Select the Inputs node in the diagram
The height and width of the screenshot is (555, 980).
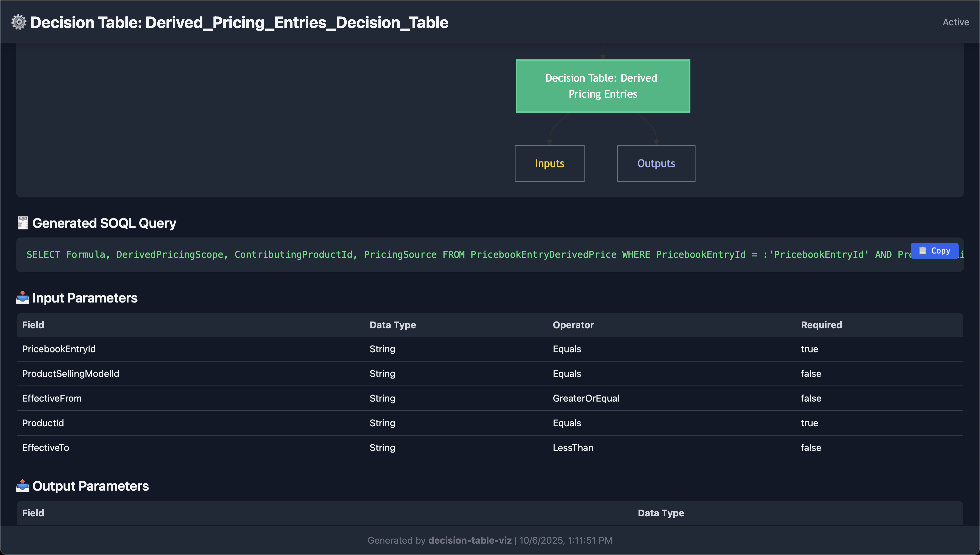click(x=549, y=163)
